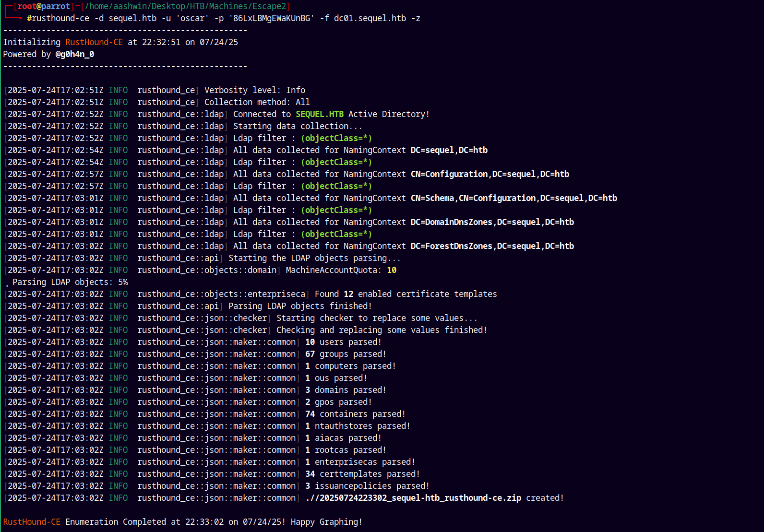Image resolution: width=764 pixels, height=532 pixels.
Task: Click '67 groups parsed!' line
Action: (x=346, y=354)
